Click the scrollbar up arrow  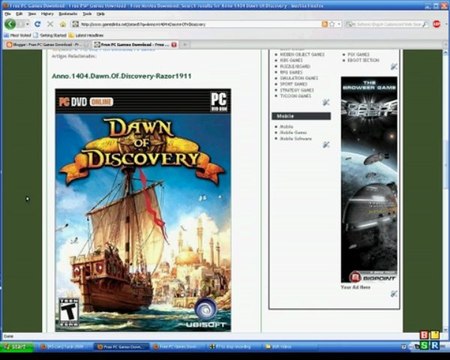pyautogui.click(x=445, y=53)
